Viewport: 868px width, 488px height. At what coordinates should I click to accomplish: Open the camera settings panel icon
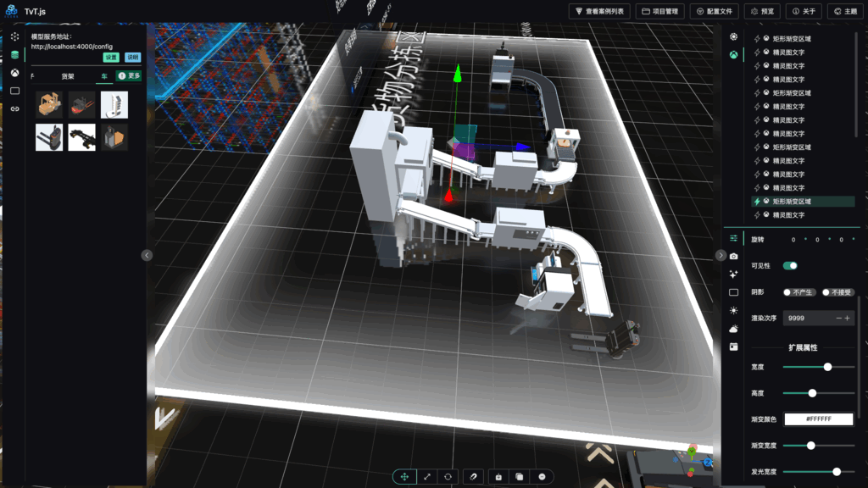(x=733, y=256)
